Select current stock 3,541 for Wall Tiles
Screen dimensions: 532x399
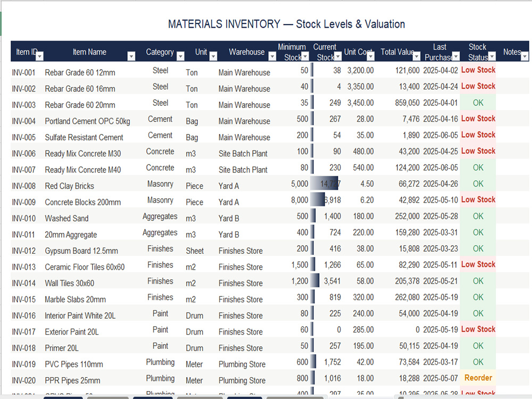coord(332,281)
